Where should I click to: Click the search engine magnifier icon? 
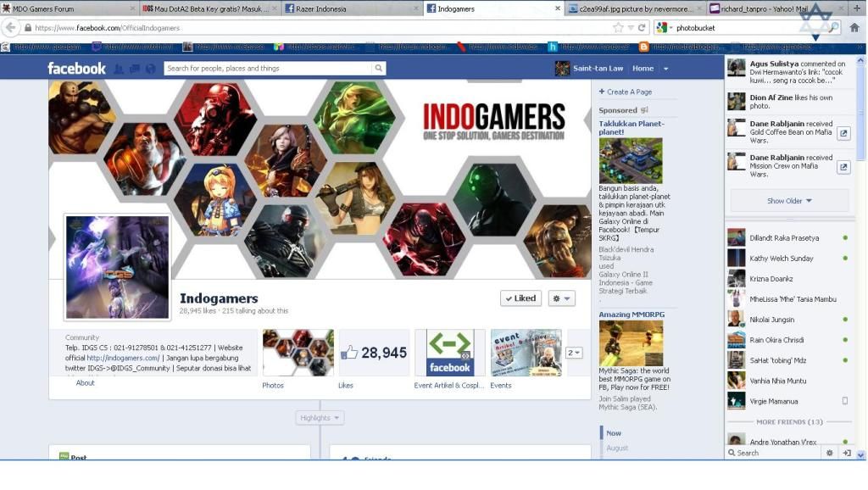tap(834, 28)
